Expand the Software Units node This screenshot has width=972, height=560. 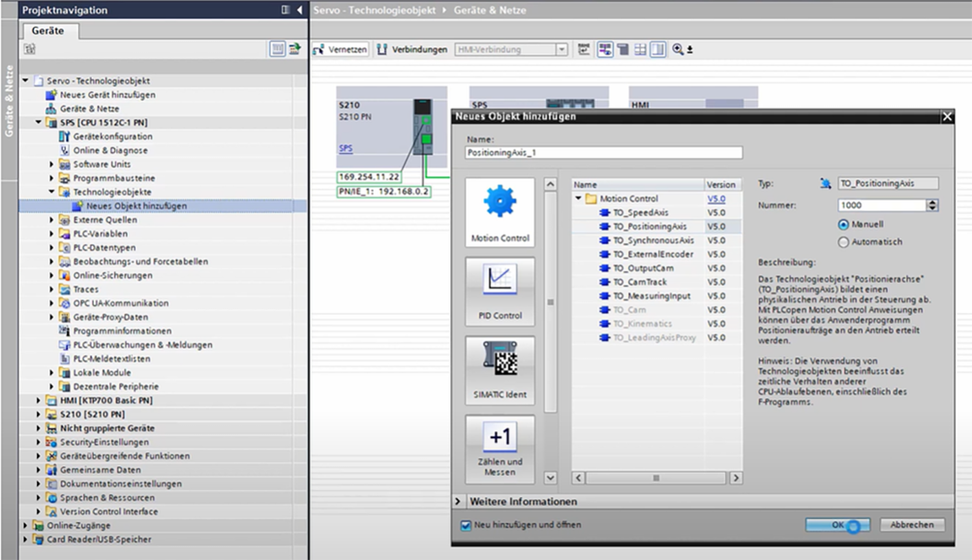pos(52,165)
